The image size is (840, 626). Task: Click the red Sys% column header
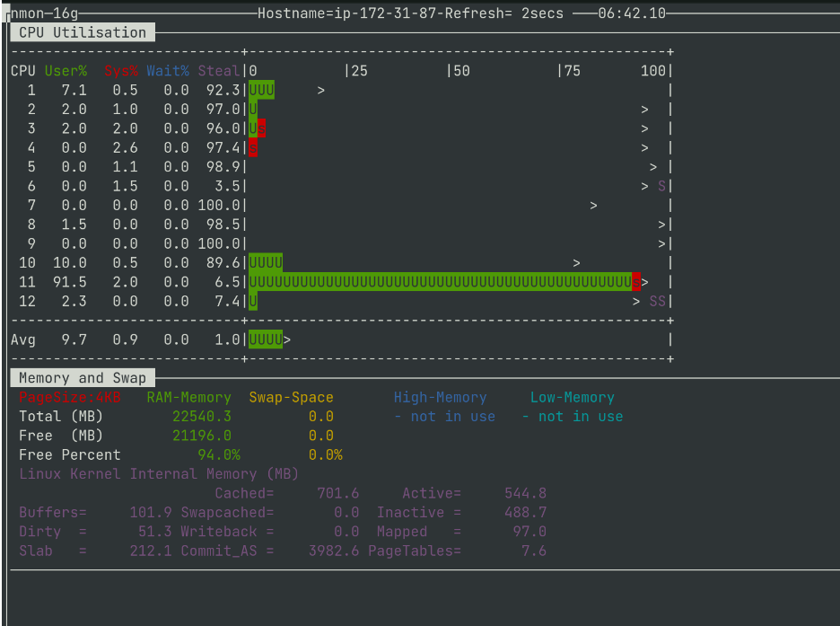(x=121, y=71)
